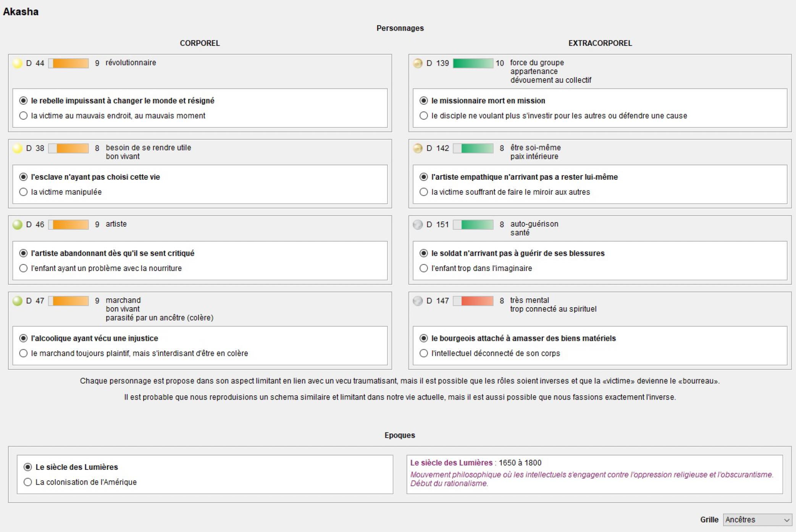The image size is (796, 532).
Task: Click the orange level bar for D 44
Action: [x=69, y=63]
